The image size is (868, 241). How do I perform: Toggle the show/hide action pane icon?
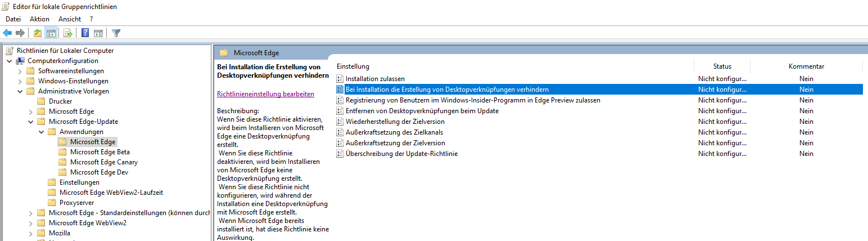pos(98,33)
